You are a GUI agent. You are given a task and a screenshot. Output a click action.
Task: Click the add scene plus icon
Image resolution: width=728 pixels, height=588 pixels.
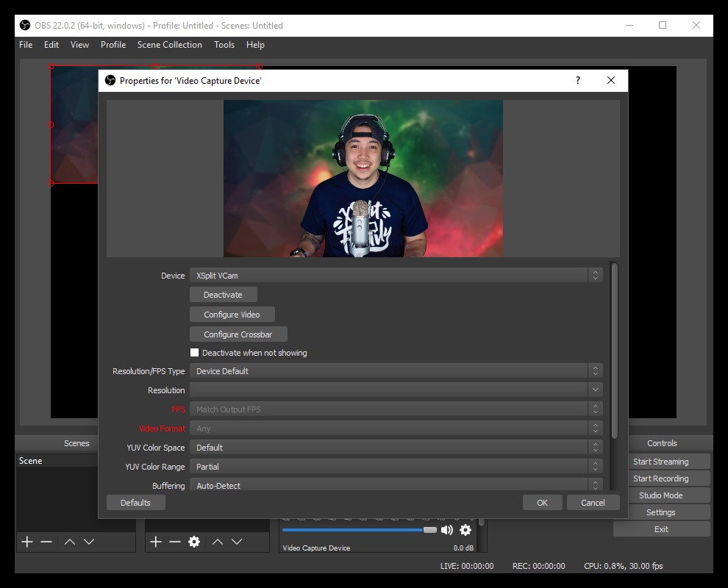point(27,542)
